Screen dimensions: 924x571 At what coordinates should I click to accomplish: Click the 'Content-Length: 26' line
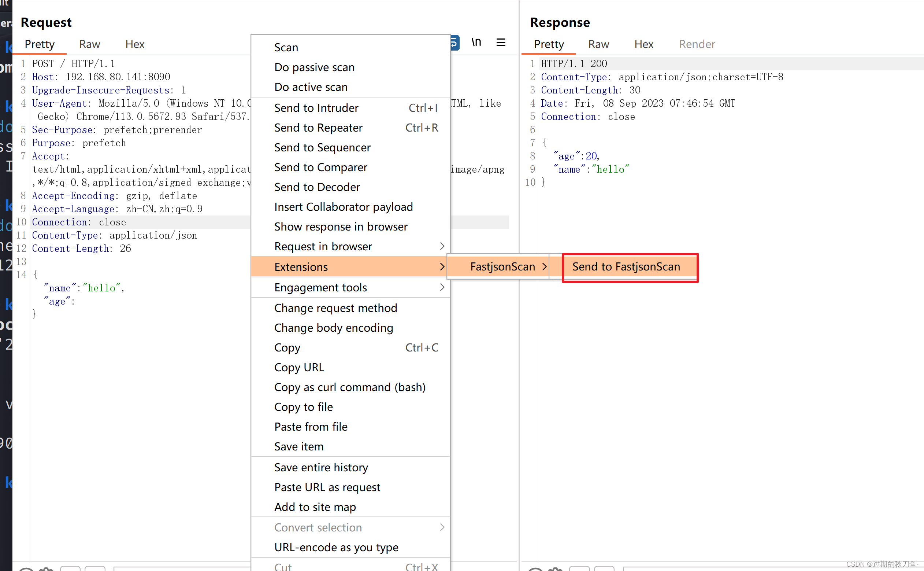(x=82, y=248)
